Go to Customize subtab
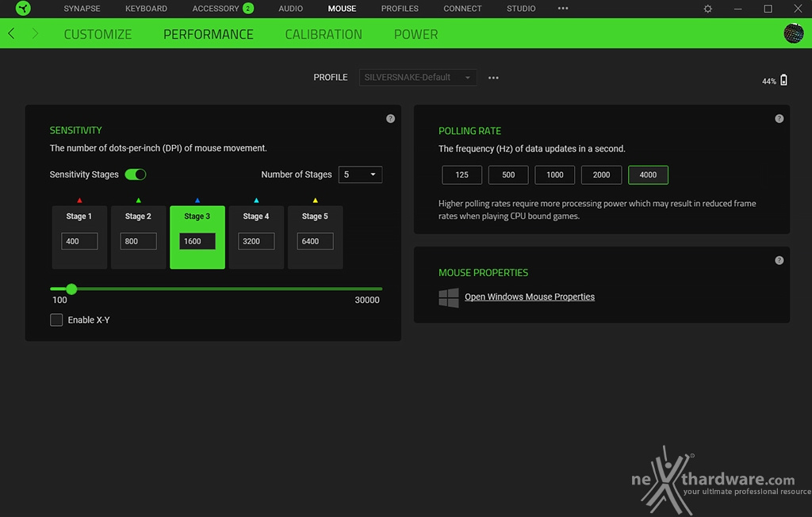Image resolution: width=812 pixels, height=517 pixels. click(98, 34)
